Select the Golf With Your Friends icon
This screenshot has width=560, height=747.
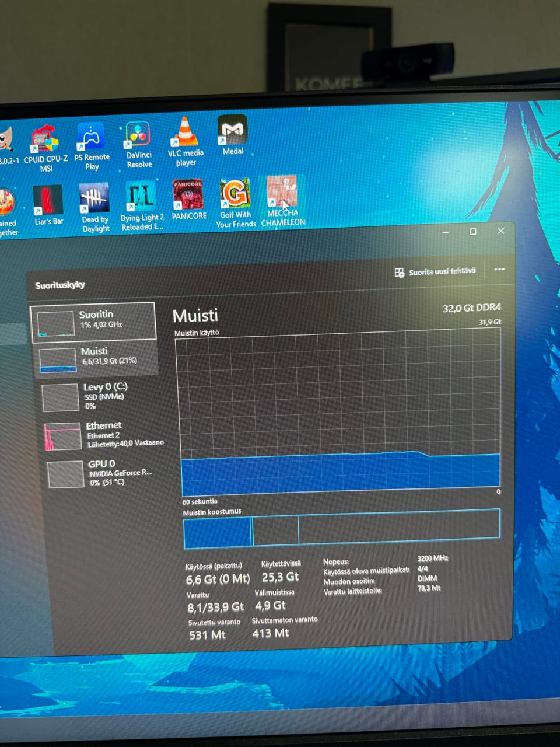pos(236,203)
